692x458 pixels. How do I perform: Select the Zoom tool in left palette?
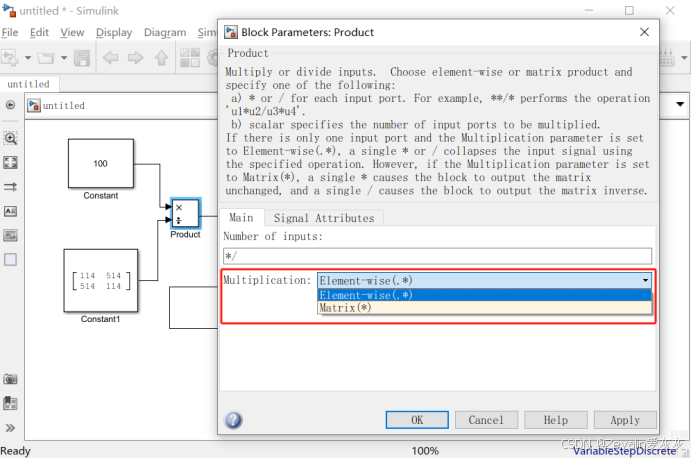point(11,138)
